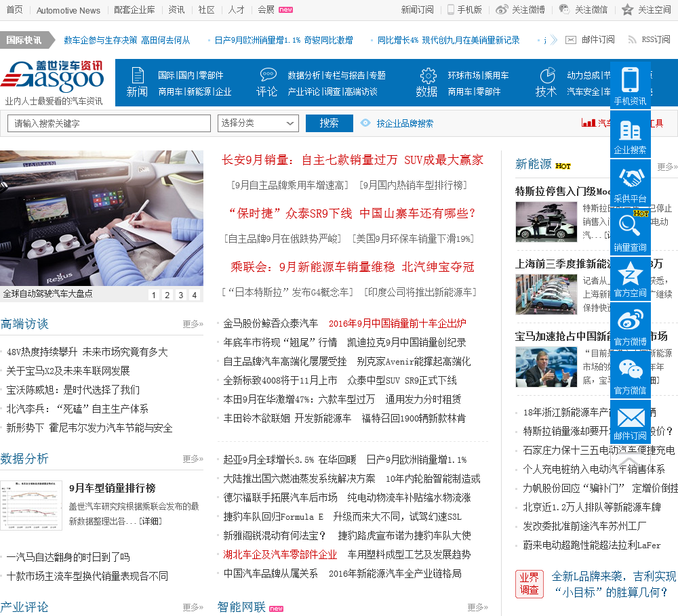Open 新闻订阅 link in top bar
This screenshot has height=616, width=678.
coord(417,9)
